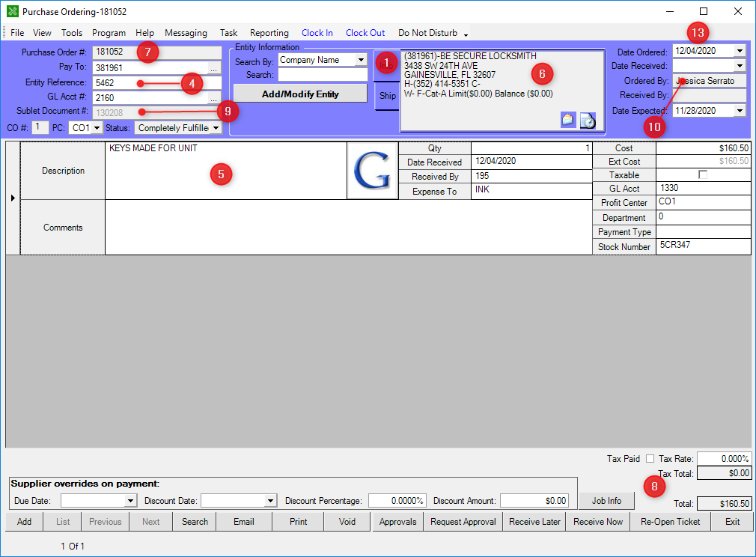756x557 pixels.
Task: Open the Messaging menu
Action: [186, 33]
